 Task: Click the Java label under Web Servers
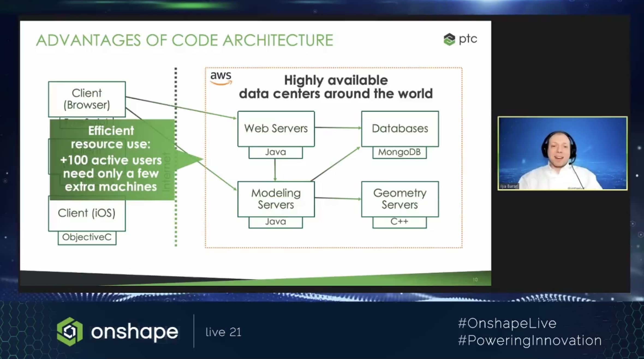coord(276,152)
